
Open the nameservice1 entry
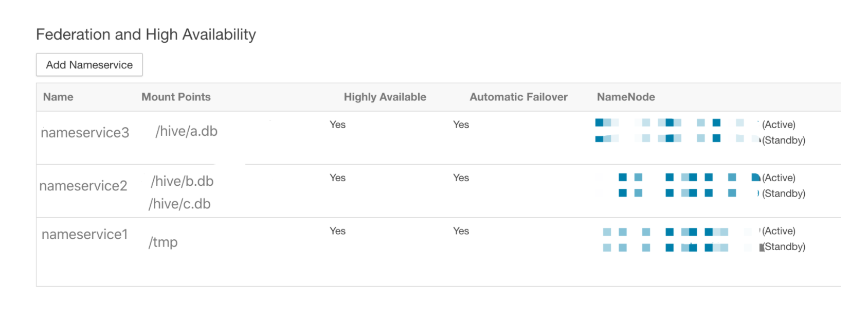coord(84,234)
